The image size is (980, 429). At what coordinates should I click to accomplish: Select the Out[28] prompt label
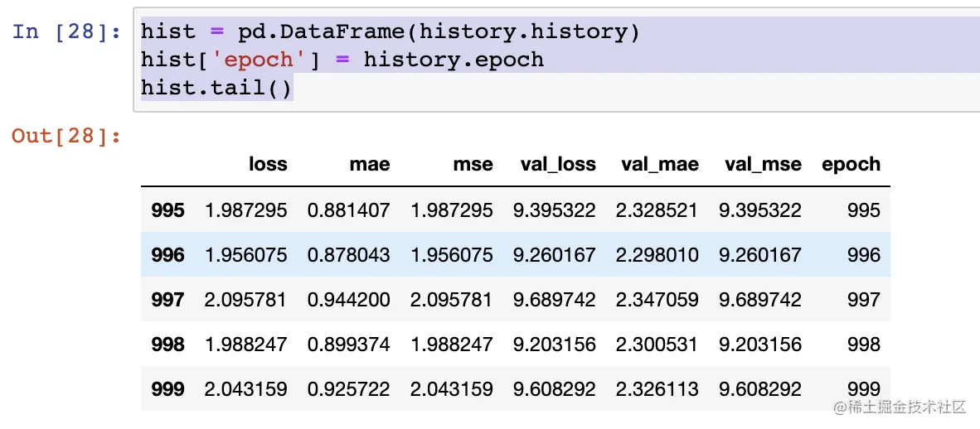(x=67, y=136)
